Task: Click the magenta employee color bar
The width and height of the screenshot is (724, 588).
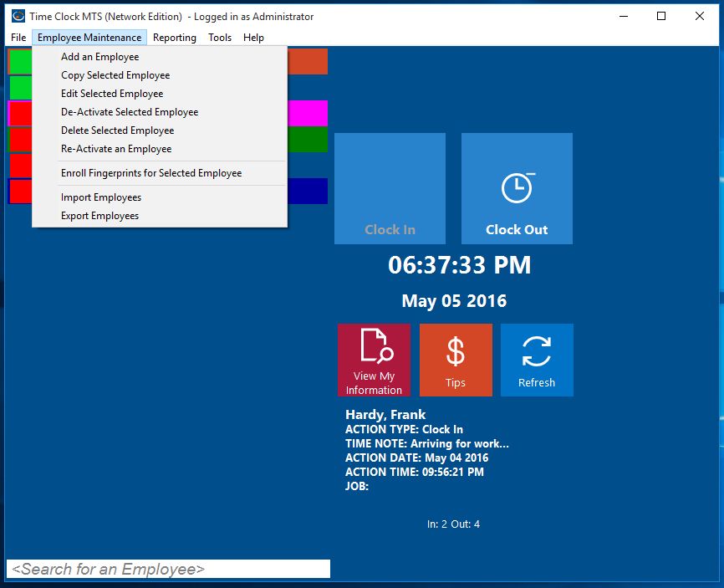Action: (x=308, y=113)
